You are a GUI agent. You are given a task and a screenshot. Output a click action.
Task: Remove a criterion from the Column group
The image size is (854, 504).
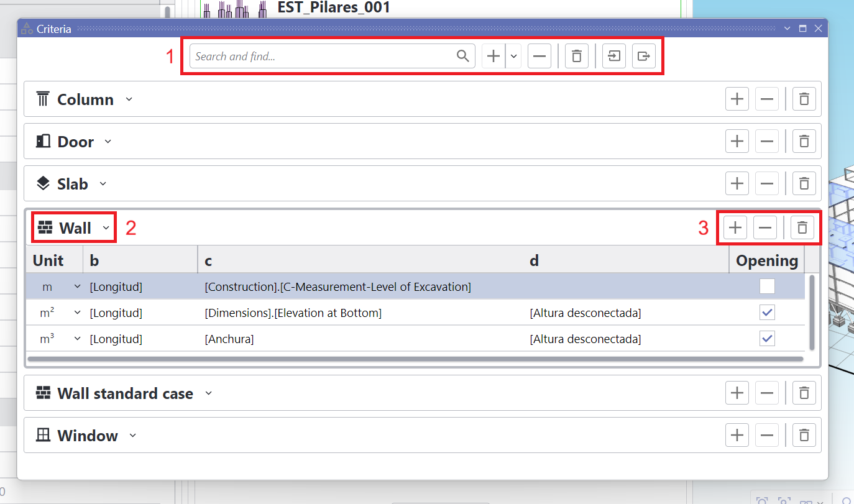pos(767,99)
